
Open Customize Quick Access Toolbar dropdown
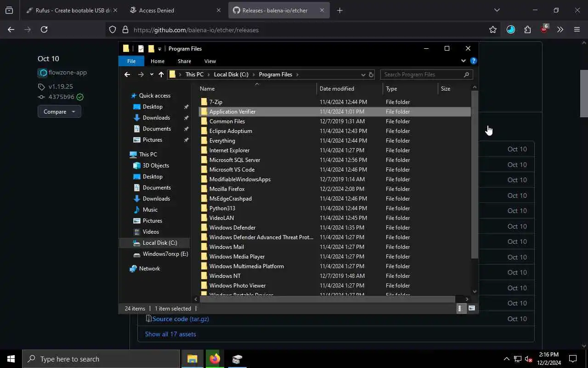coord(159,49)
